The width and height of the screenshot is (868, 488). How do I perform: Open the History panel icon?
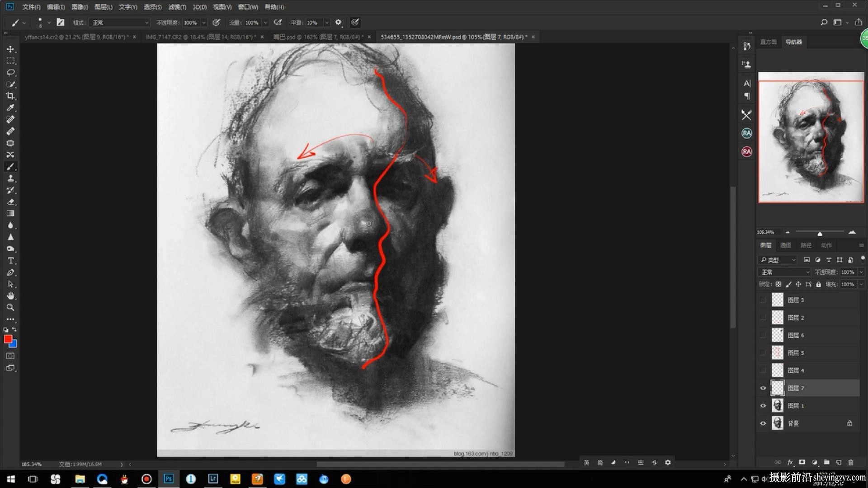pyautogui.click(x=746, y=46)
